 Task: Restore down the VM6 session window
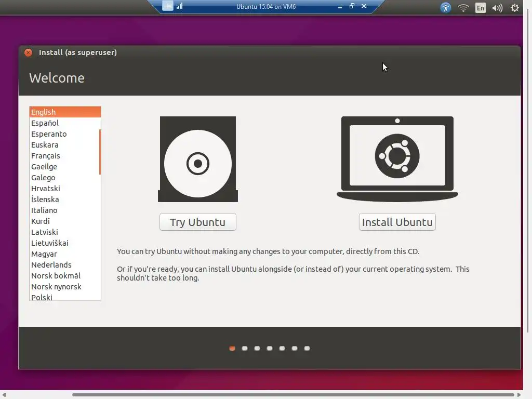(352, 6)
